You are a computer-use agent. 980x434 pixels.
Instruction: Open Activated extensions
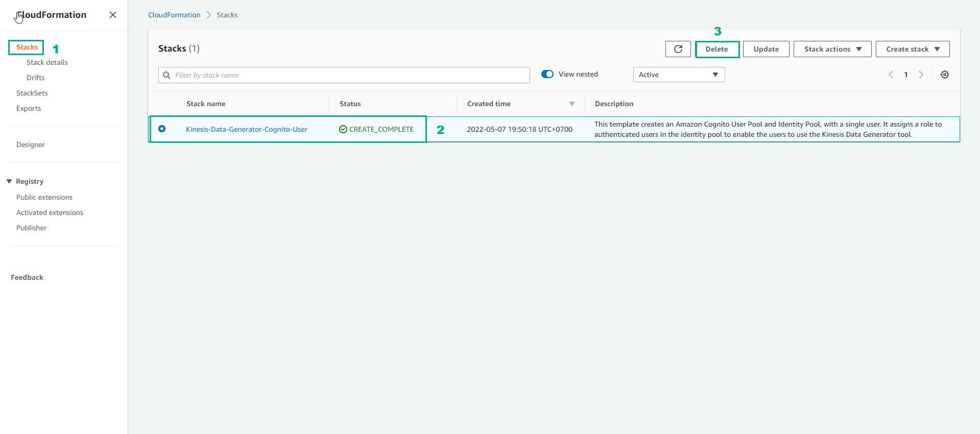50,212
